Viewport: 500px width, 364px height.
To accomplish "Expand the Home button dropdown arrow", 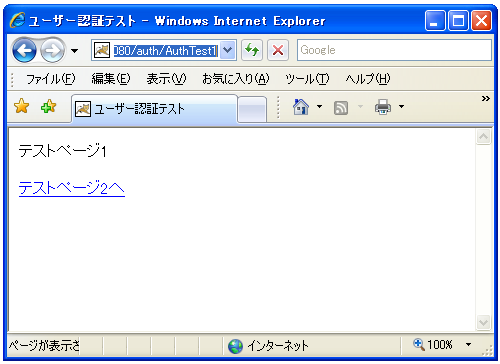I will point(319,107).
